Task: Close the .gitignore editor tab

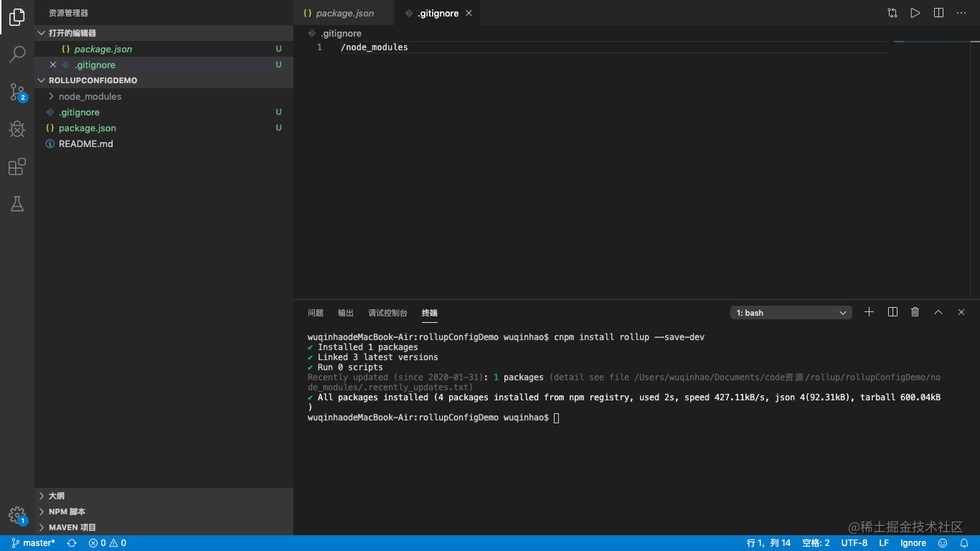Action: click(x=469, y=13)
